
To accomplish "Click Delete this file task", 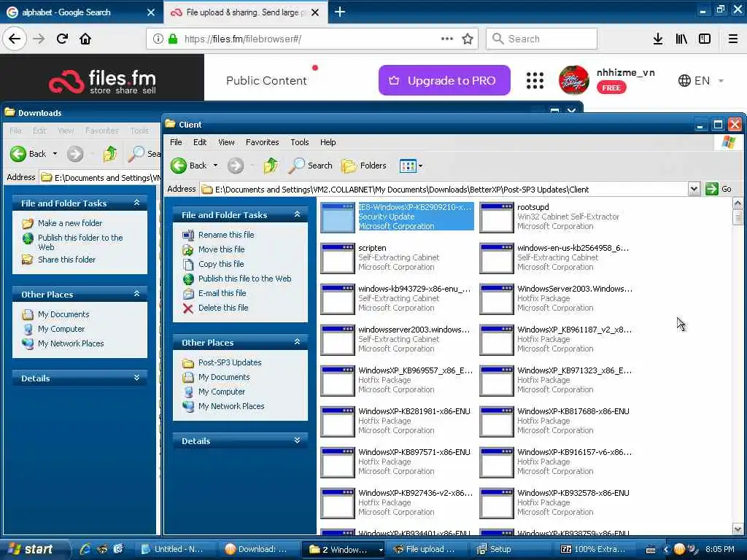I will point(223,308).
